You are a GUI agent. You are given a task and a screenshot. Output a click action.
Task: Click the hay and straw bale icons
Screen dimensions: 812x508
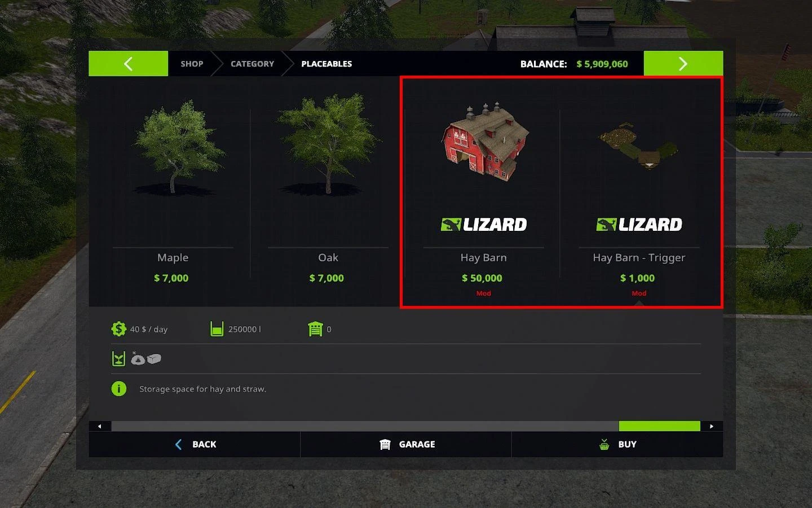[146, 358]
